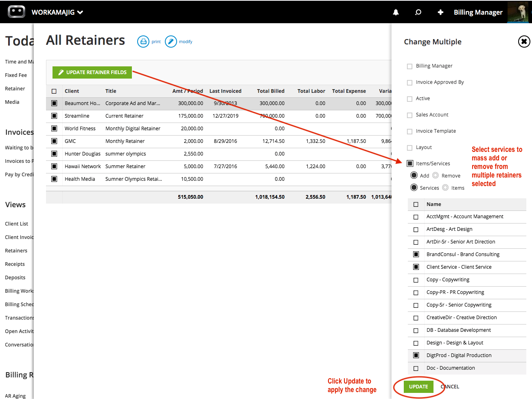Check CreativeDir - Creative Direction service
This screenshot has width=532, height=399.
point(416,318)
